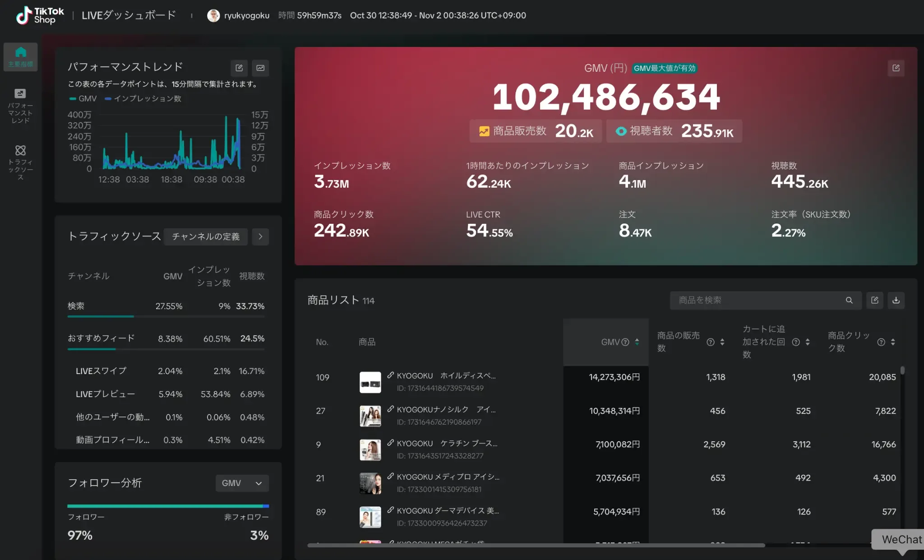
Task: Click link icon of KYOGOKU ホイルディスペ product
Action: 391,375
